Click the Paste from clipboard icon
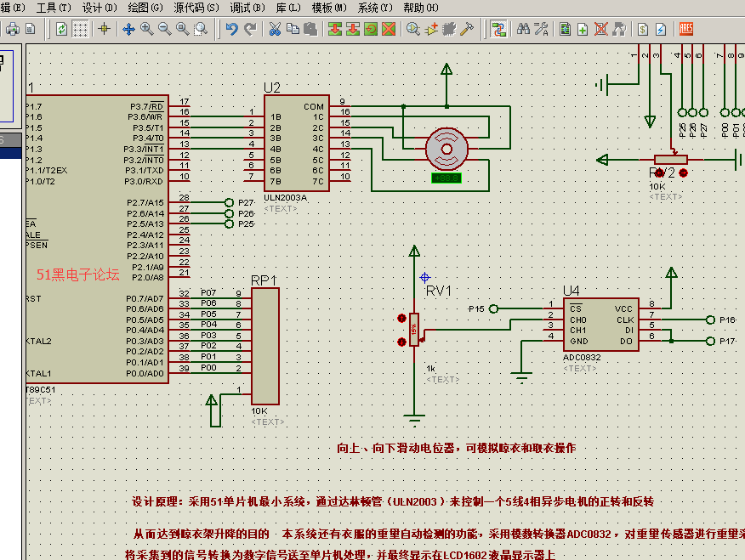This screenshot has width=745, height=560. [310, 30]
